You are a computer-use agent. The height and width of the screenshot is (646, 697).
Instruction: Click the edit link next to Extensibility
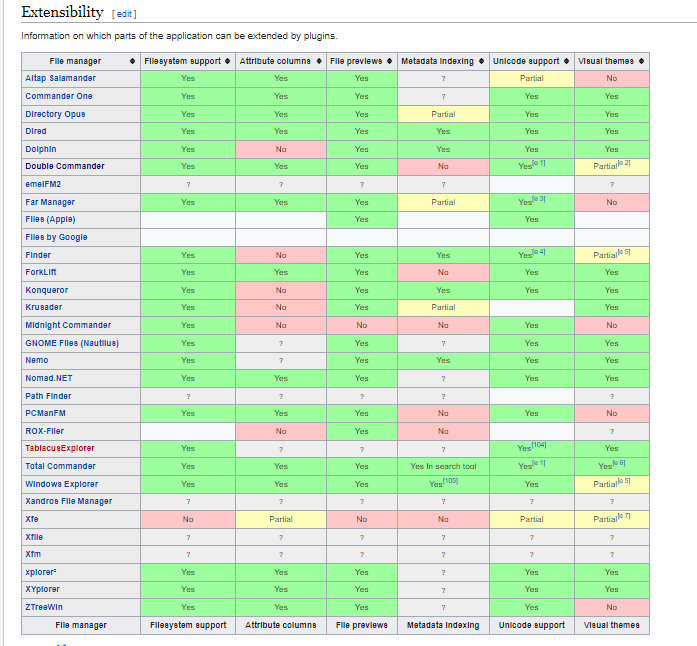point(124,14)
